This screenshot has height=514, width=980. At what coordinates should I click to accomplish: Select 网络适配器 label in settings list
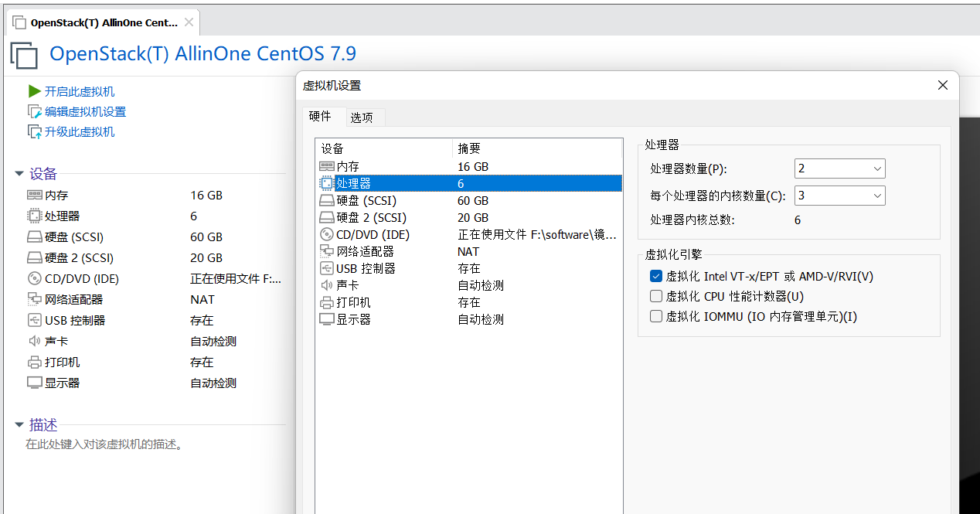[365, 252]
